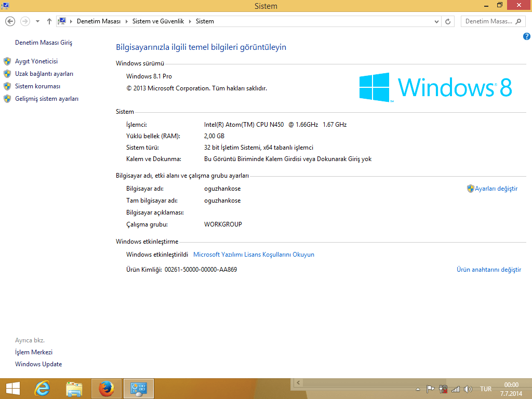Image resolution: width=532 pixels, height=399 pixels.
Task: Show hidden tray icons arrow
Action: coord(418,390)
